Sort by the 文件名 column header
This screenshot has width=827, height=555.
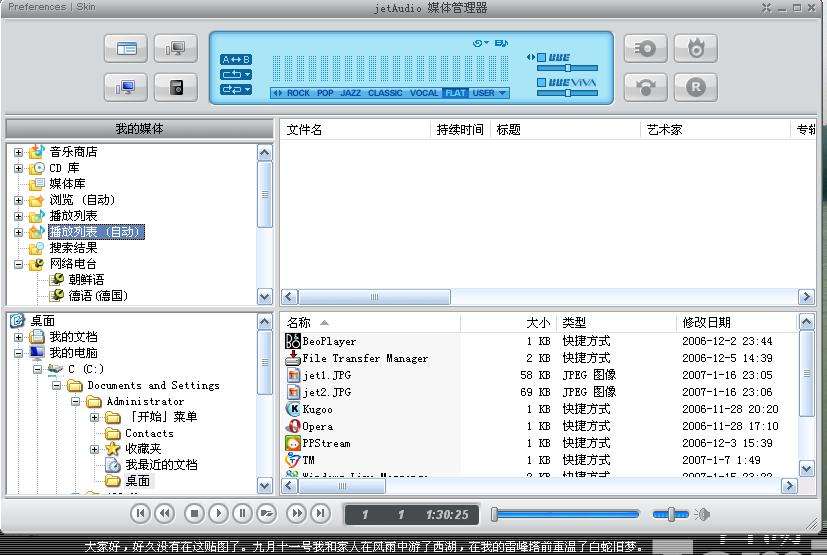click(355, 130)
